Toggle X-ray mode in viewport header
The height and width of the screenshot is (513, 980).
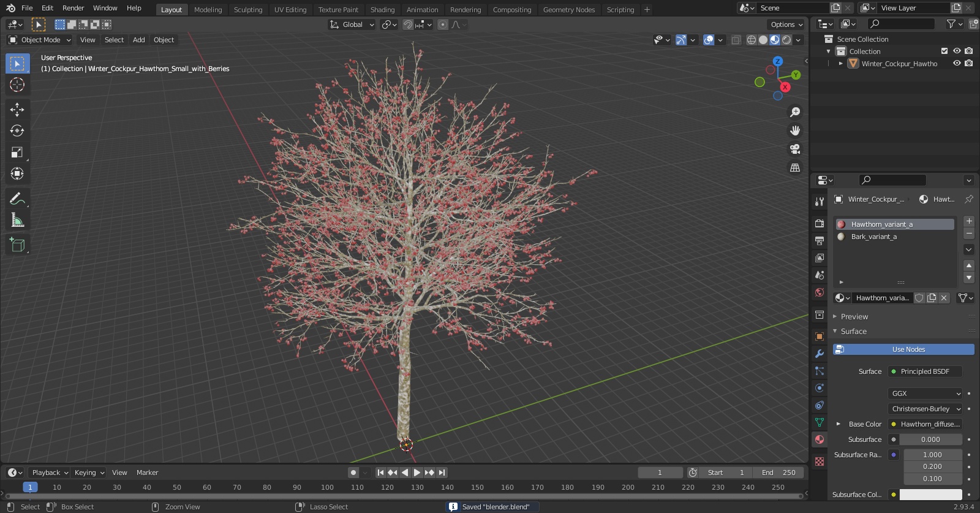pos(736,40)
